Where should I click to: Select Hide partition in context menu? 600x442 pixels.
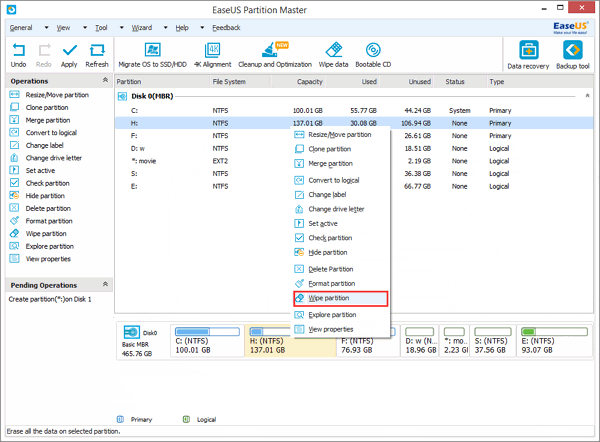pyautogui.click(x=341, y=252)
